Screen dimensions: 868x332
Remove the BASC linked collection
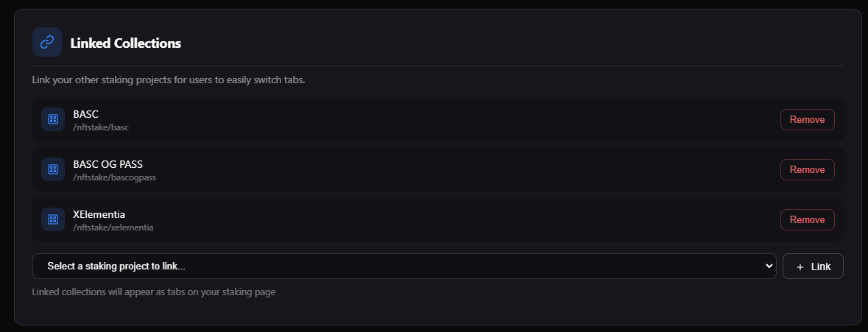pyautogui.click(x=807, y=119)
